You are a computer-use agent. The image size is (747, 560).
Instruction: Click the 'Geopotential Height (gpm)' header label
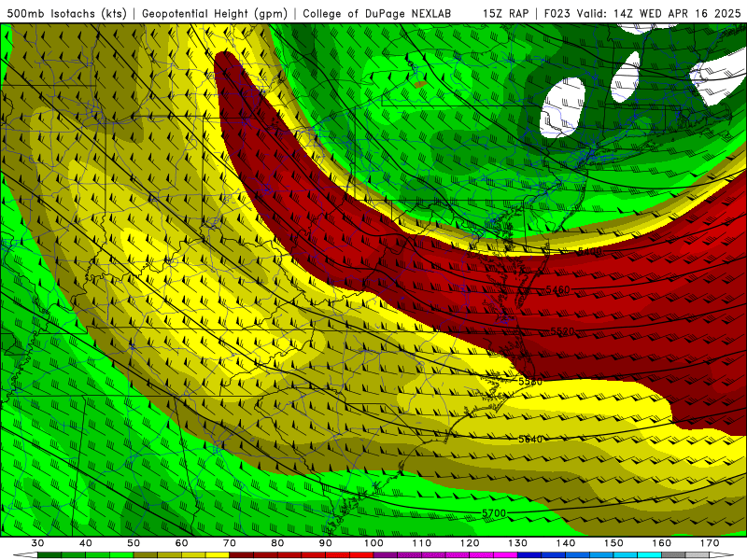pos(215,13)
